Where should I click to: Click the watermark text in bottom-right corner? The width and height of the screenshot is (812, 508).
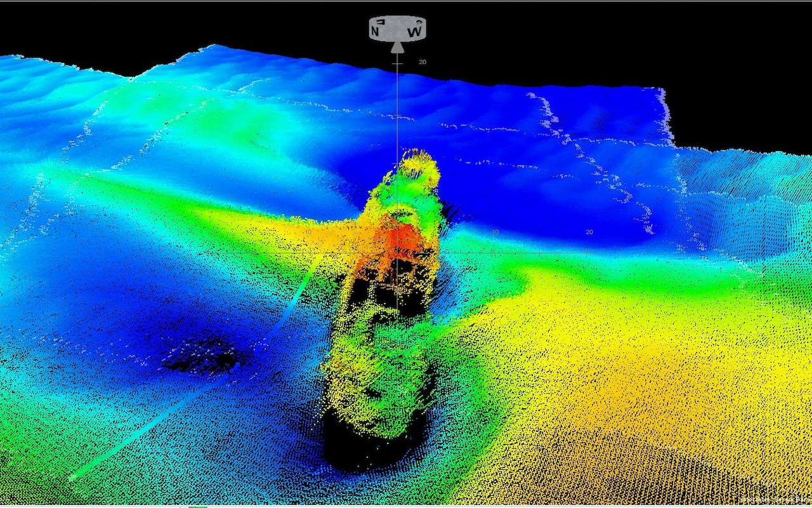[x=774, y=501]
